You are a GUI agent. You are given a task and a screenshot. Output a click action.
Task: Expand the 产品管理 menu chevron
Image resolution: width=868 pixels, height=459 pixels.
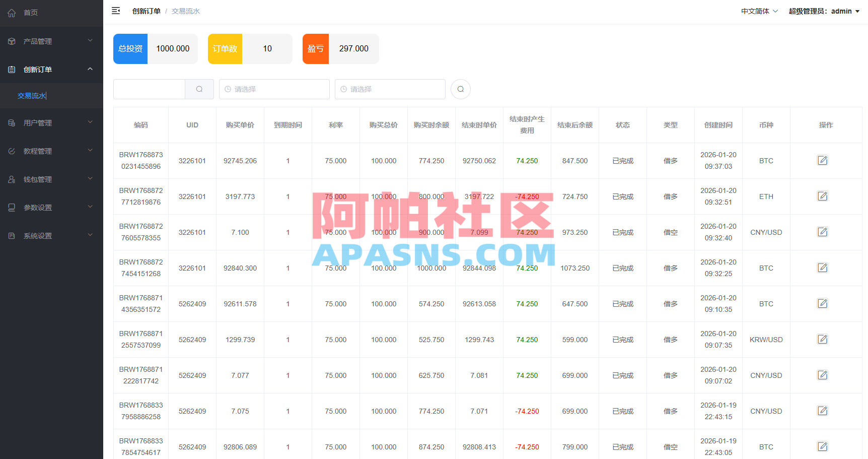click(x=90, y=40)
